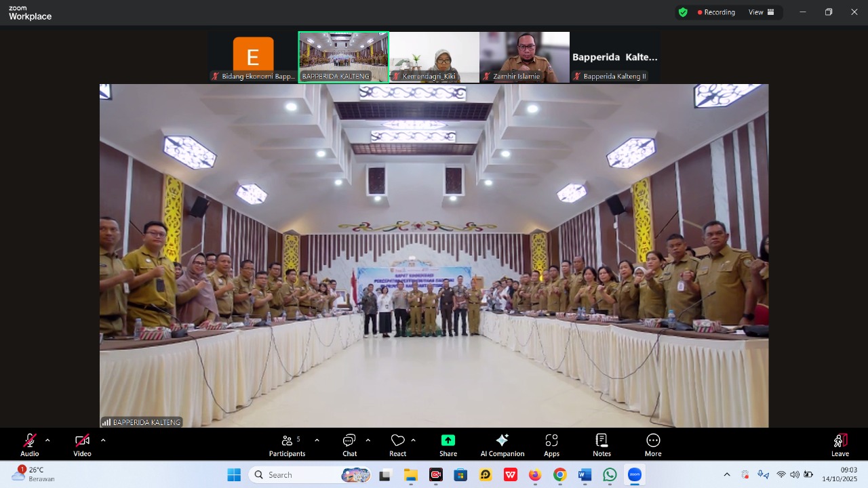Expand the video settings arrow
This screenshot has height=488, width=868.
coord(103,441)
